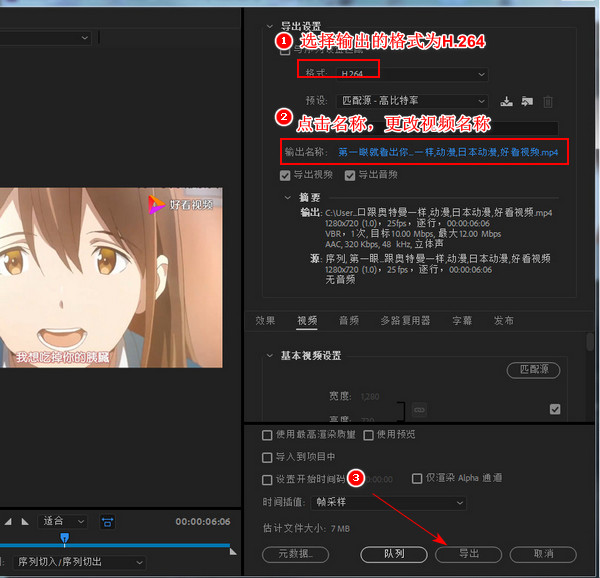
Task: Toggle the aspect ratio correction icon button
Action: [x=108, y=522]
